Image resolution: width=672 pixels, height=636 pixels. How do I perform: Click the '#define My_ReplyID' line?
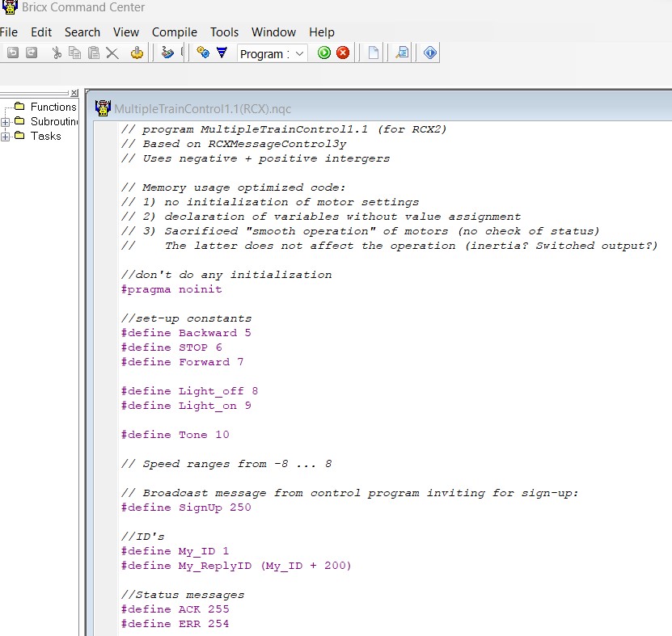[x=236, y=566]
